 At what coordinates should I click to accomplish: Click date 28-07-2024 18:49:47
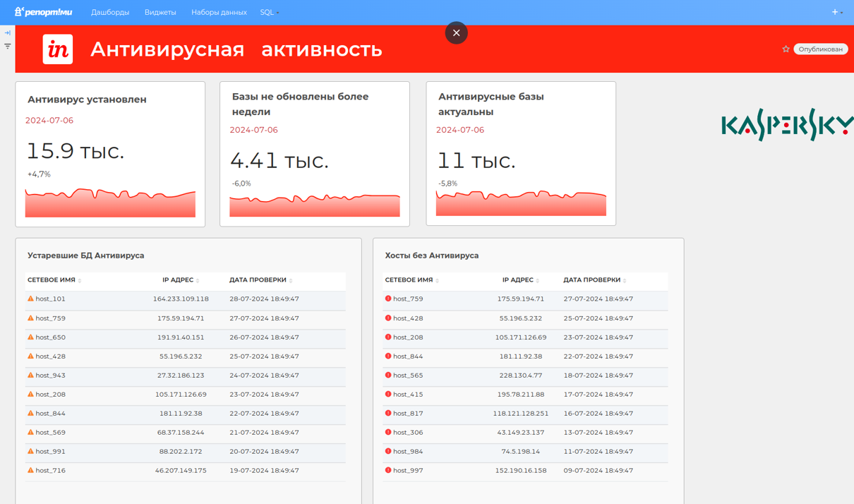264,299
